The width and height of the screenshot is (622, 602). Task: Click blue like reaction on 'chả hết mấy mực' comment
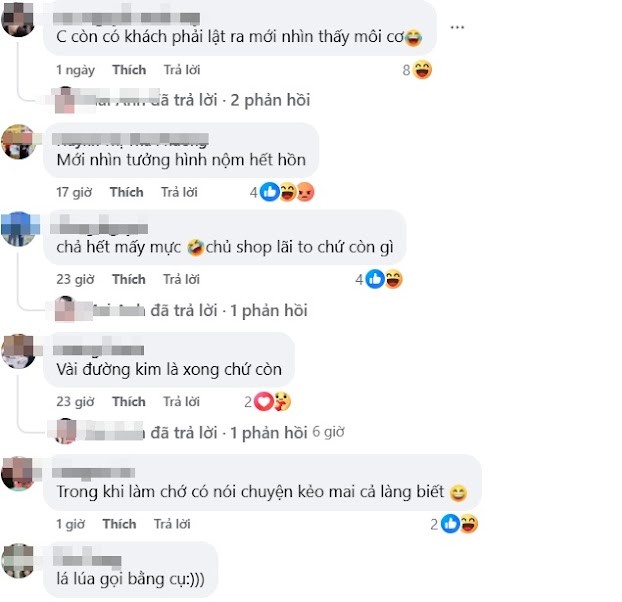pyautogui.click(x=375, y=279)
